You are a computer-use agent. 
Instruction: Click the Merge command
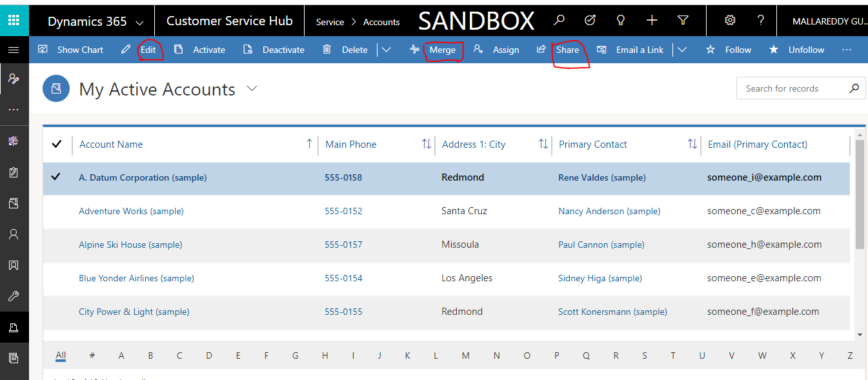[x=433, y=50]
